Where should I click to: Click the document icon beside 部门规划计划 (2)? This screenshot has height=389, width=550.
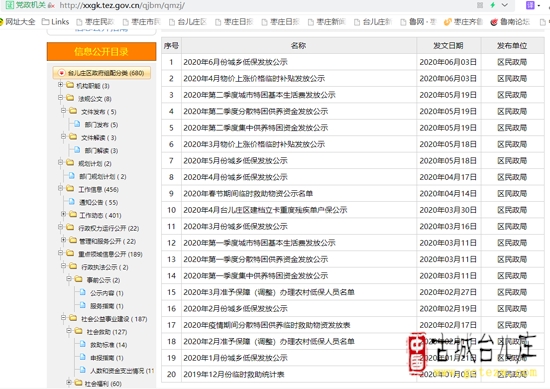[x=72, y=176]
